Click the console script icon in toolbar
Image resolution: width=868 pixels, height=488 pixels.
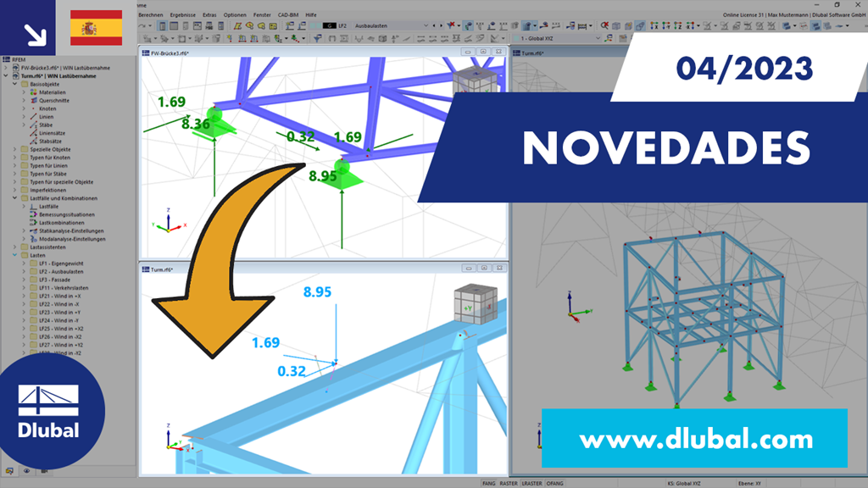pos(197,26)
